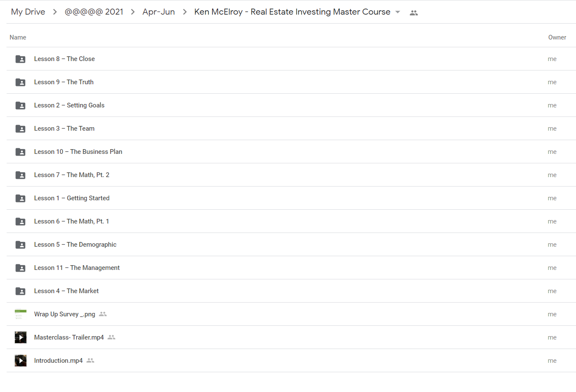Viewport: 576px width, 392px height.
Task: Click the Lesson 5 – The Demographic folder icon
Action: coord(20,245)
